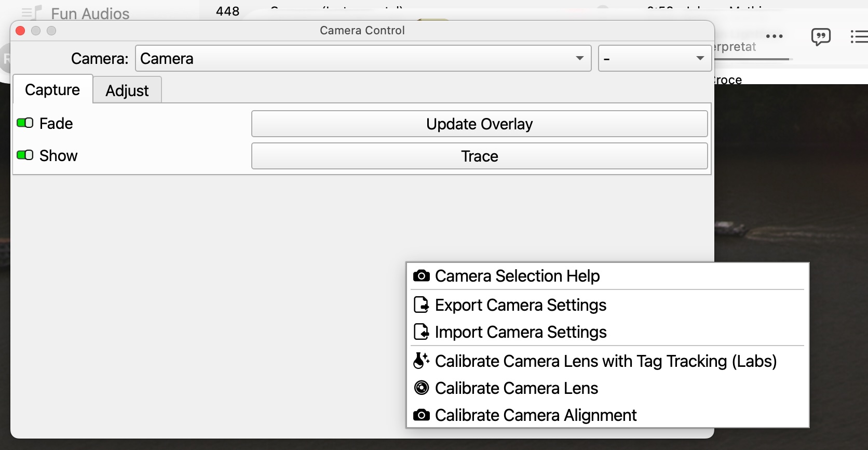The image size is (868, 450).
Task: Click the Trace button
Action: click(x=479, y=156)
